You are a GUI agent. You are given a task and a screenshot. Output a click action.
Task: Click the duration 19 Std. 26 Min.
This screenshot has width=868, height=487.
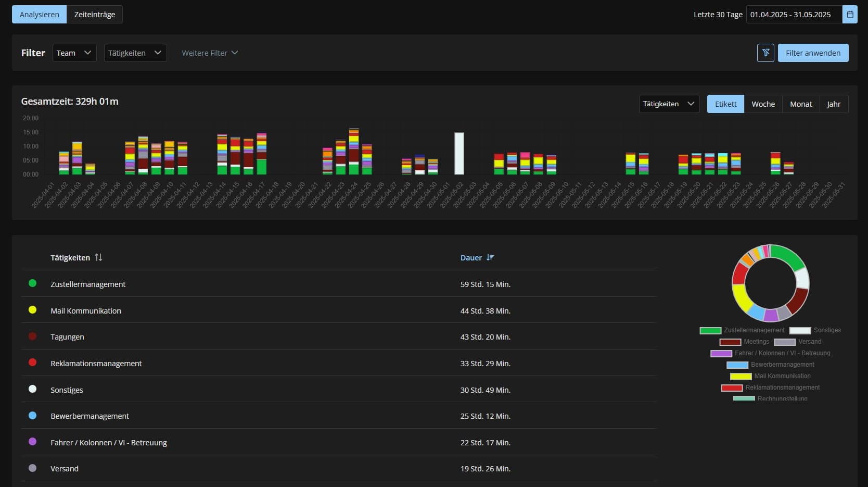[486, 469]
